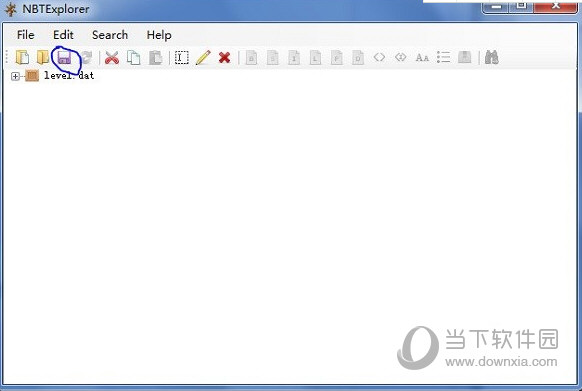The width and height of the screenshot is (582, 391).
Task: Add a Float tag from toolbar
Action: (337, 58)
